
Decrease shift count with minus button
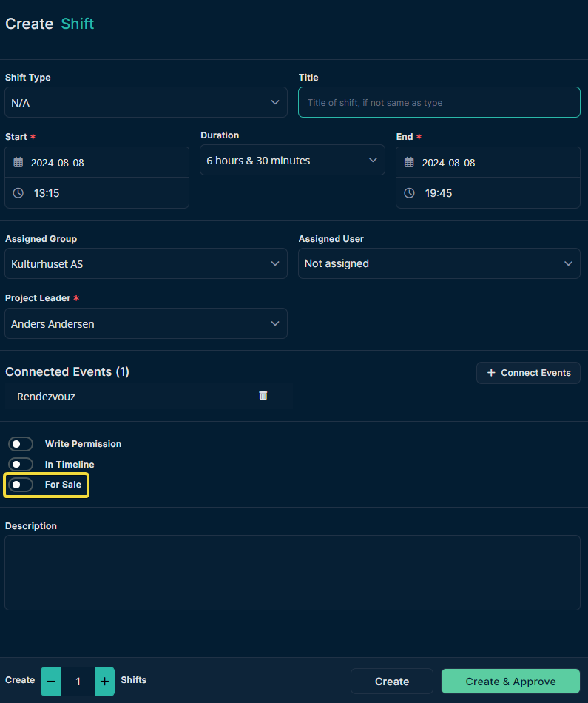point(51,682)
